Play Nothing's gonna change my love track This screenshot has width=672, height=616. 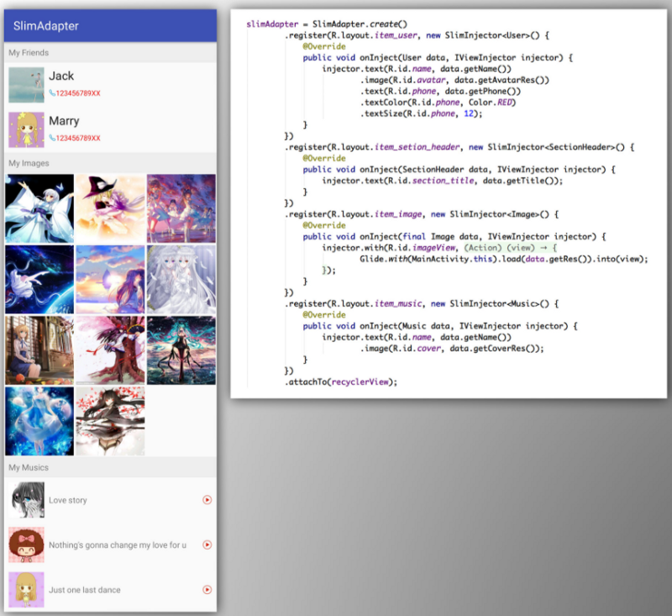coord(207,545)
